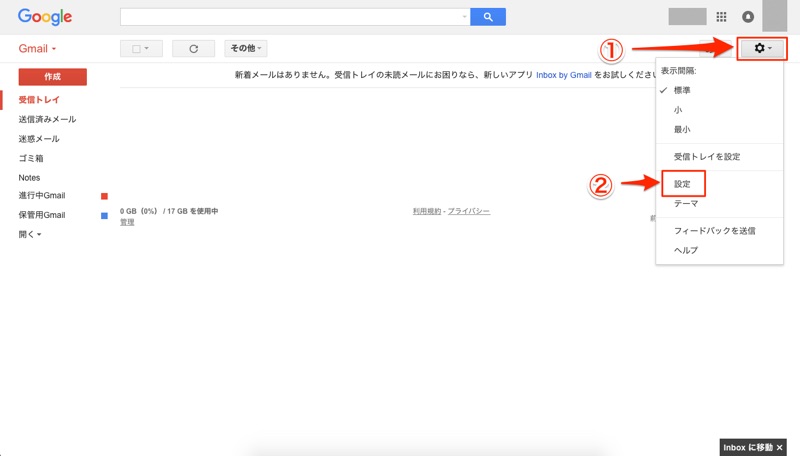
Task: Click the Inbox に移動 button
Action: 748,447
